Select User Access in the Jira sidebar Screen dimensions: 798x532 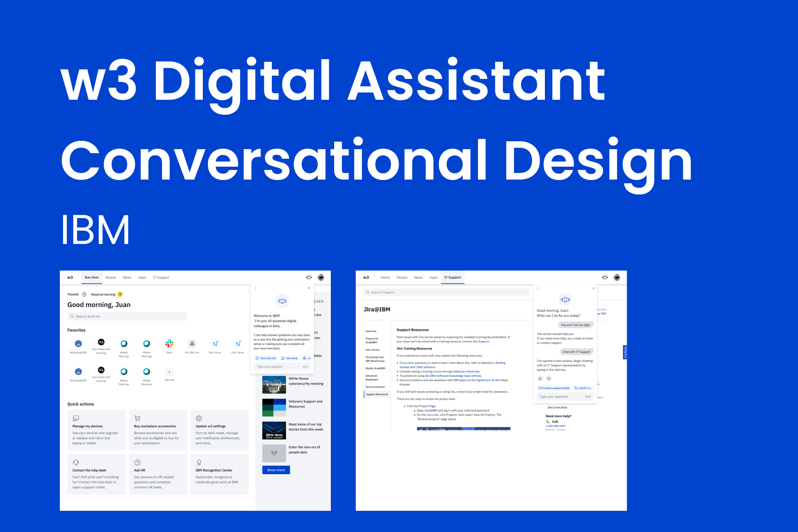[x=372, y=350]
